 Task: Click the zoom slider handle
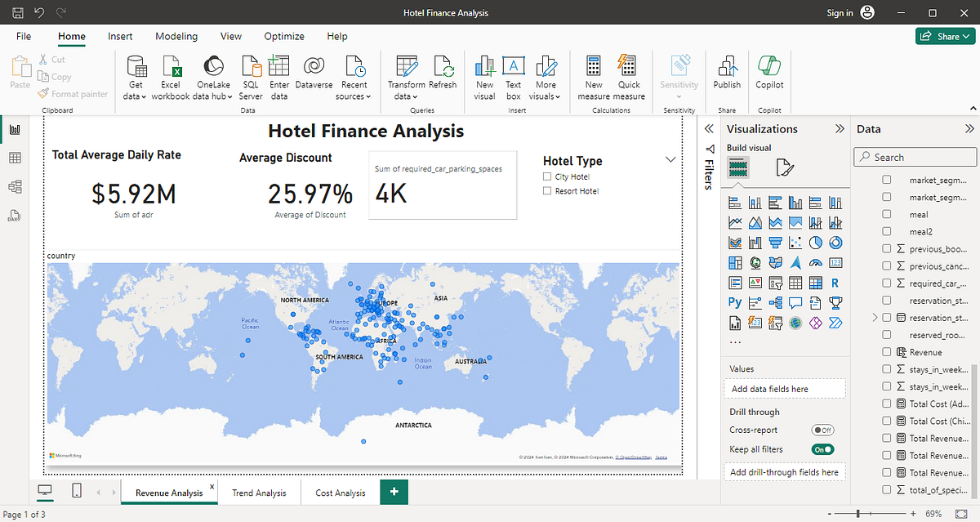point(858,514)
